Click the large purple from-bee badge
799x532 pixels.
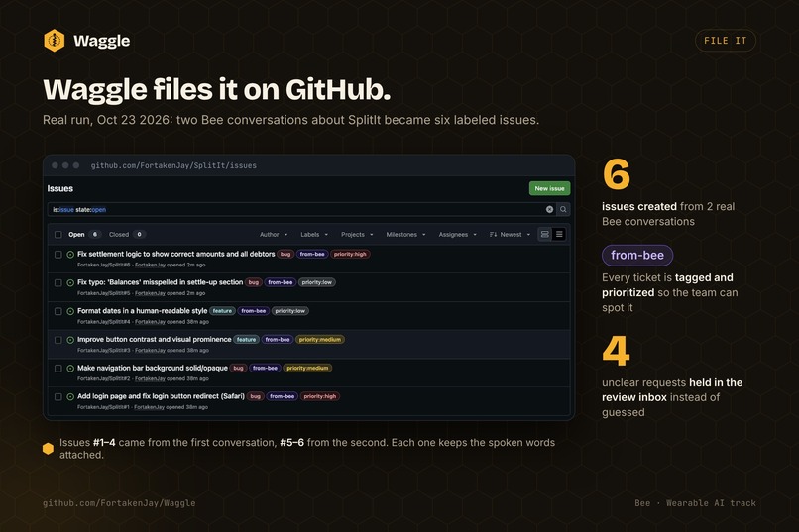pos(637,255)
